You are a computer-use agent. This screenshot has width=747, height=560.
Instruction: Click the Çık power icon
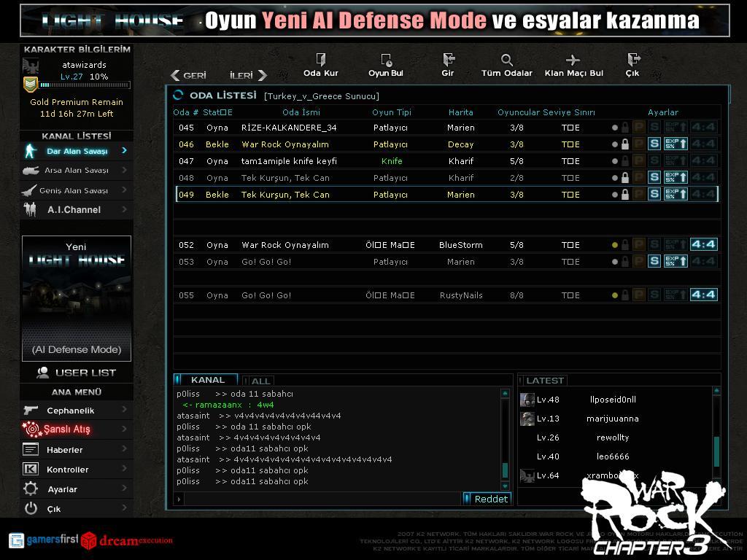31,508
